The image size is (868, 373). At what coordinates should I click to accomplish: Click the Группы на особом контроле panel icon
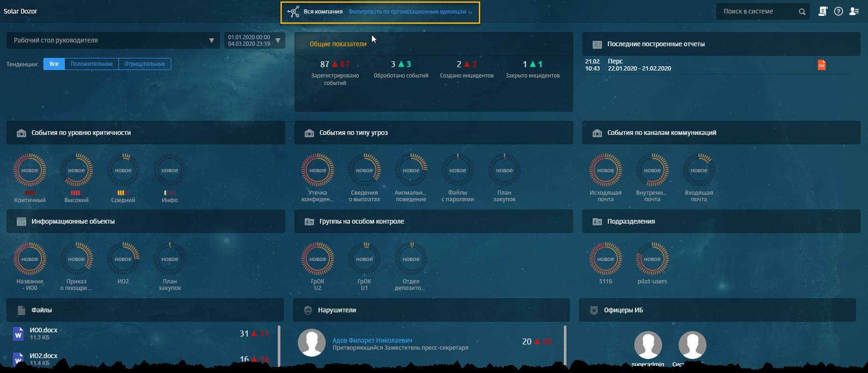[x=309, y=222]
